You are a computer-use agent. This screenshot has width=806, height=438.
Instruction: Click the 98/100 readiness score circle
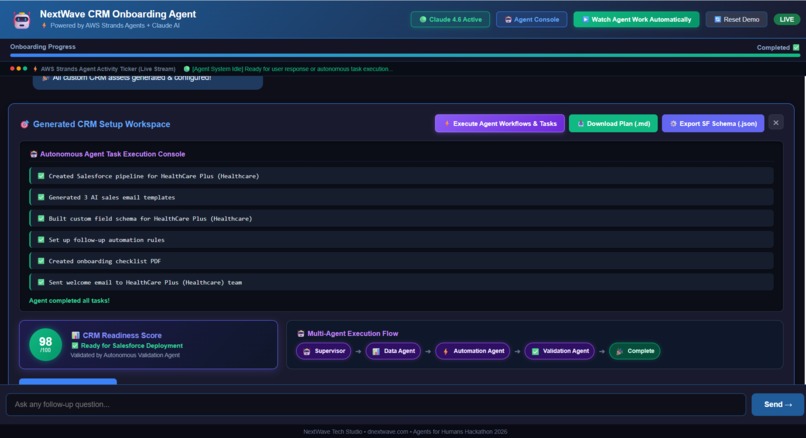(x=45, y=344)
